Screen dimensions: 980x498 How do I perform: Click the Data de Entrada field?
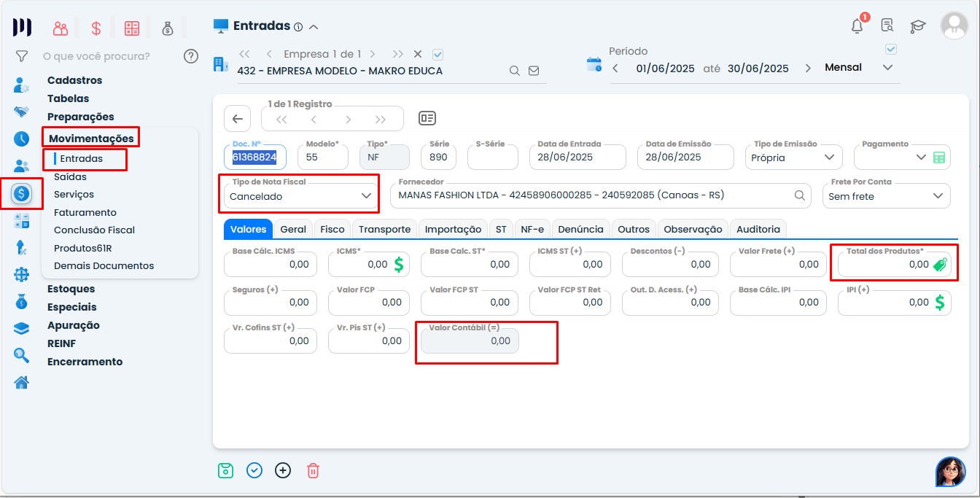click(x=577, y=157)
